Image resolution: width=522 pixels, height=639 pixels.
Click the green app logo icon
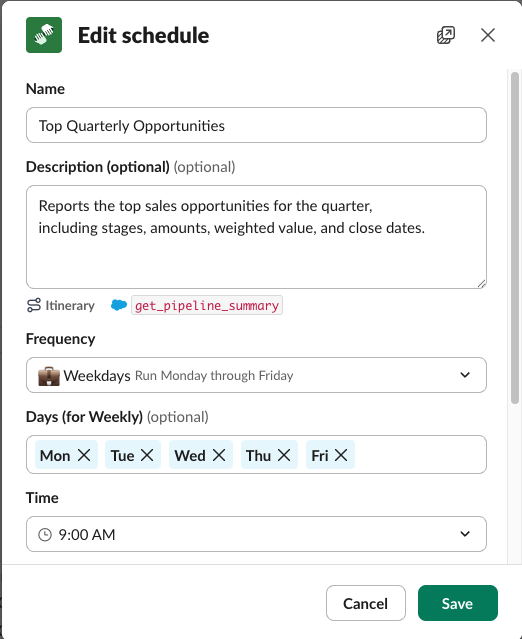[x=44, y=35]
